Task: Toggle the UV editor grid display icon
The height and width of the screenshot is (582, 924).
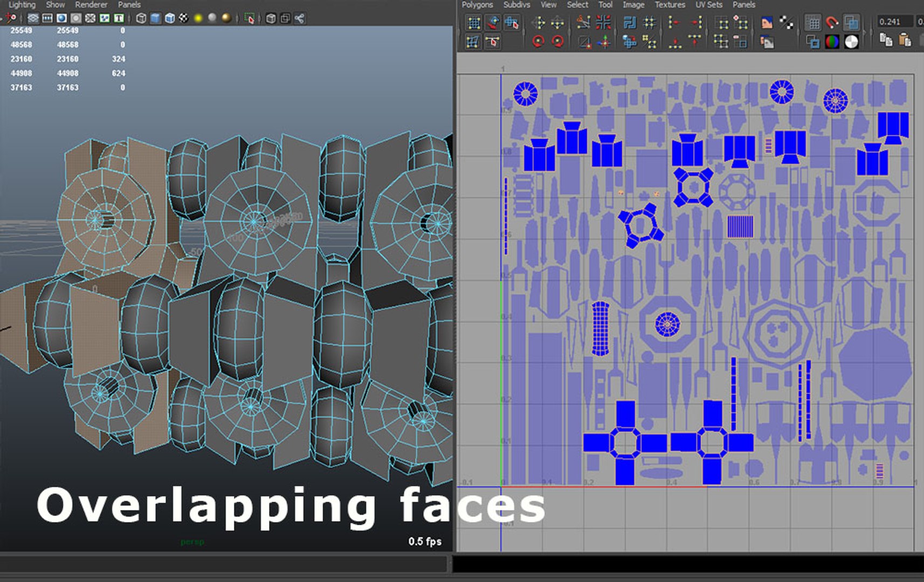Action: 813,23
